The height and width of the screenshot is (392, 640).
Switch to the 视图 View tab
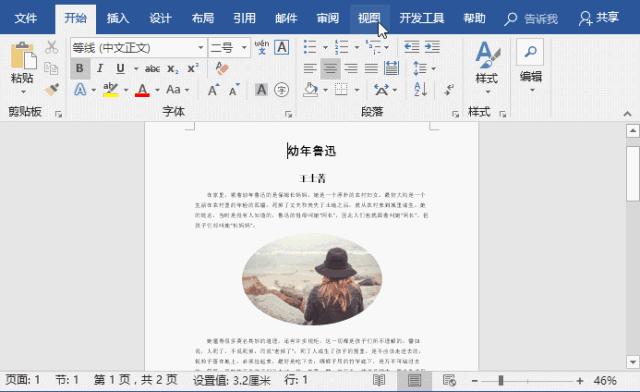370,18
